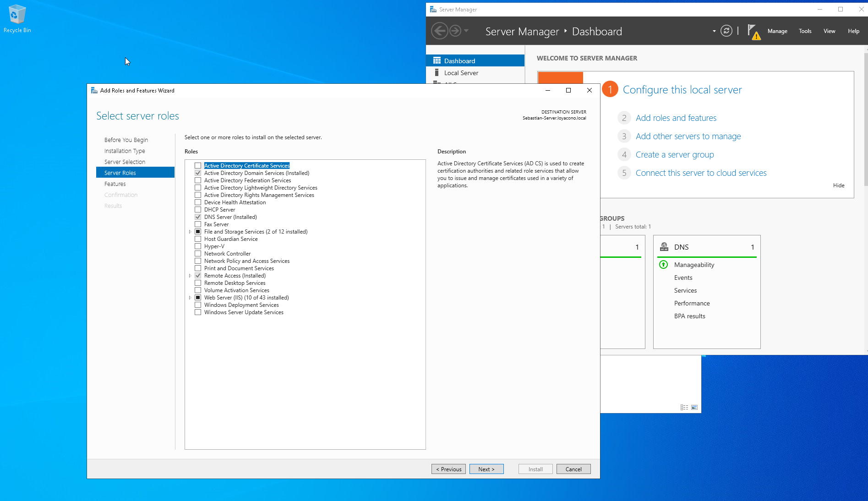Check Windows Server Update Services
868x501 pixels.
(x=198, y=312)
